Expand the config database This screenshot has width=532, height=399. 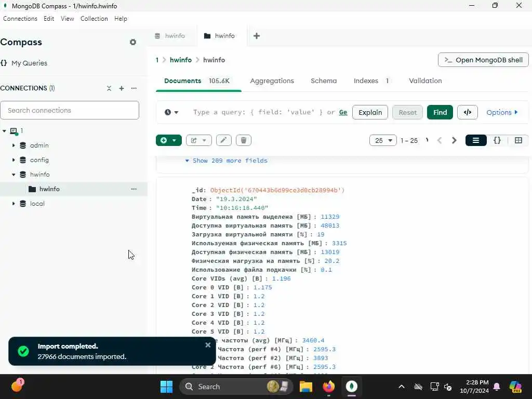pyautogui.click(x=14, y=160)
